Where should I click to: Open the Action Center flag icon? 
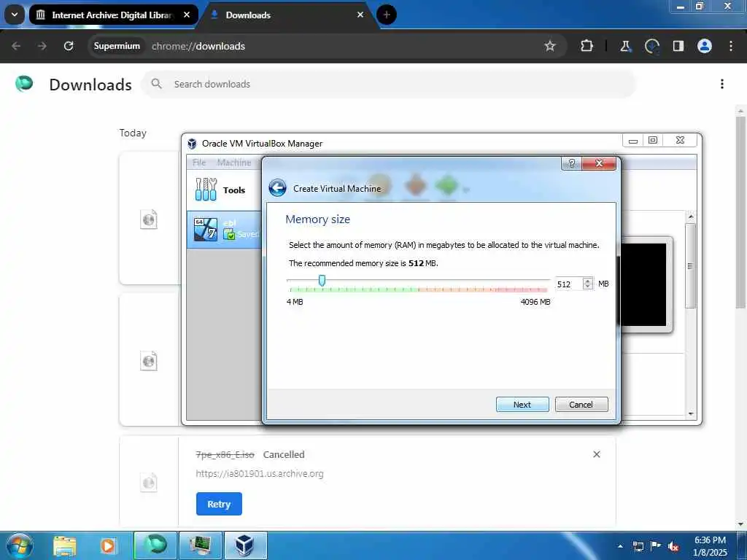[656, 546]
